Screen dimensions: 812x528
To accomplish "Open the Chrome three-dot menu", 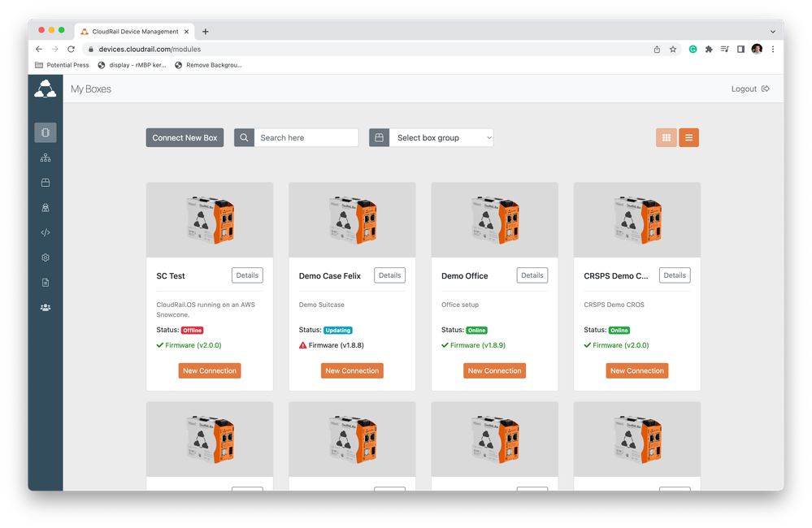I will coord(773,50).
